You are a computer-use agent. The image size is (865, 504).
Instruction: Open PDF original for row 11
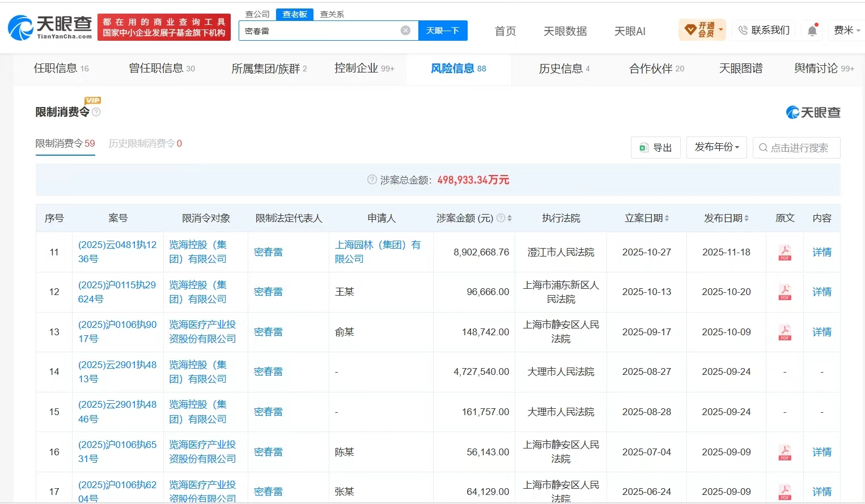[x=785, y=252]
